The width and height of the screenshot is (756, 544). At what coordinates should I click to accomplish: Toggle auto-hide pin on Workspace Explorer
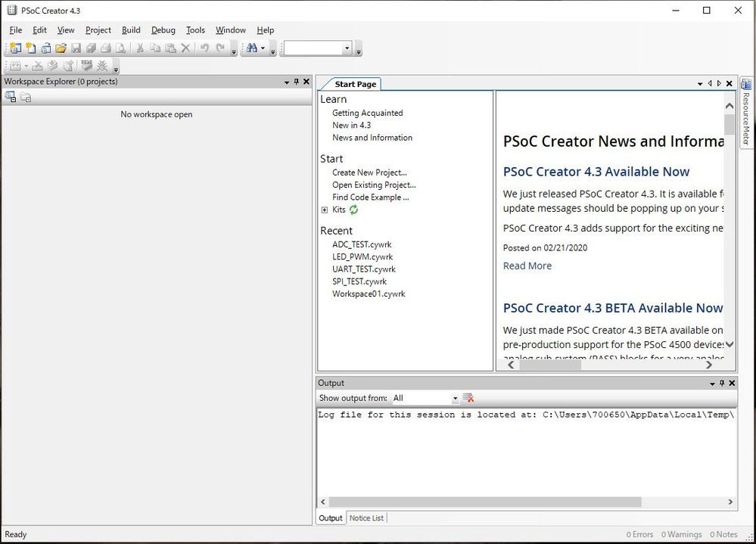coord(297,82)
